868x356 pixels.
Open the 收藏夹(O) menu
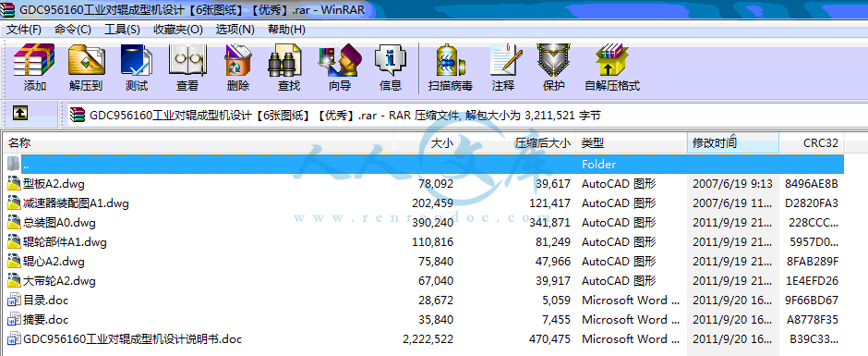[178, 30]
